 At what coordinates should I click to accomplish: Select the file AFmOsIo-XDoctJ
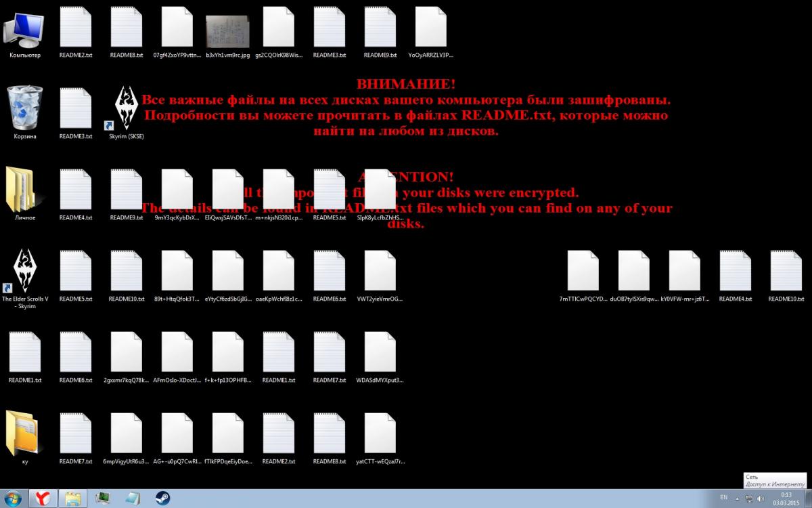tap(177, 357)
